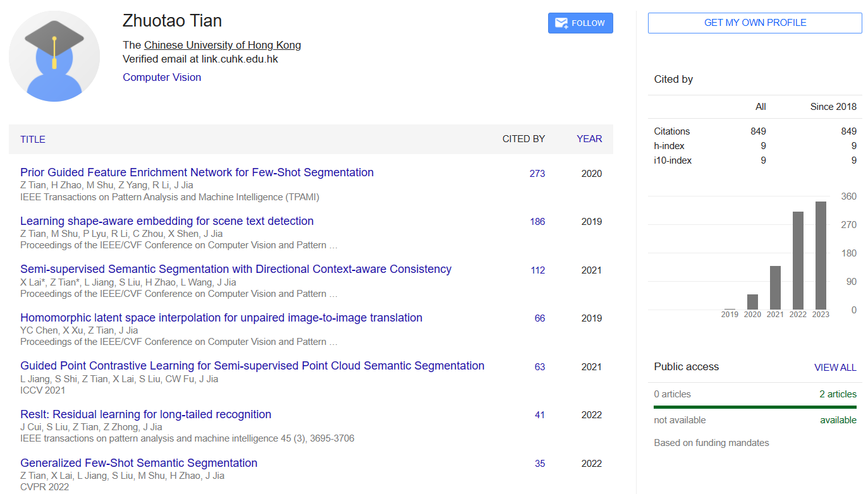The width and height of the screenshot is (868, 494).
Task: Open the Prior Guided Feature Enrichment Network paper
Action: [196, 172]
